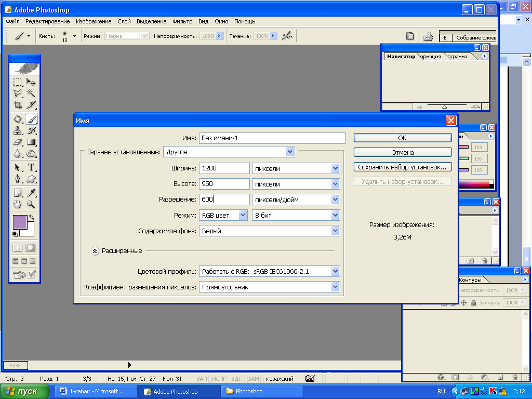The width and height of the screenshot is (532, 399).
Task: Select the Notes tool
Action: click(18, 193)
